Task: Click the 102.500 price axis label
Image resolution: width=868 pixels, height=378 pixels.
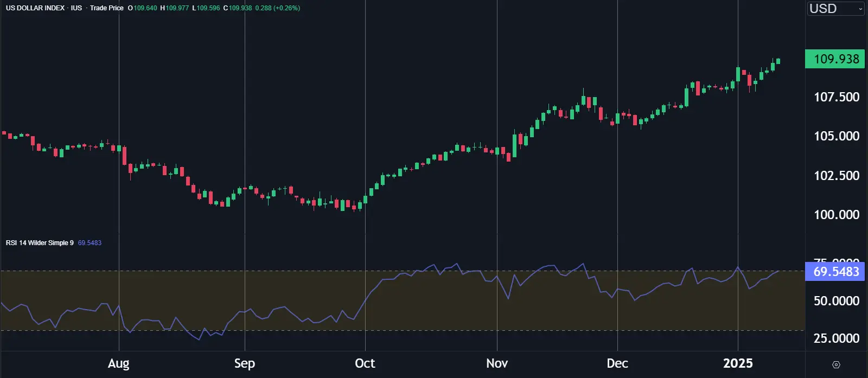Action: point(837,176)
